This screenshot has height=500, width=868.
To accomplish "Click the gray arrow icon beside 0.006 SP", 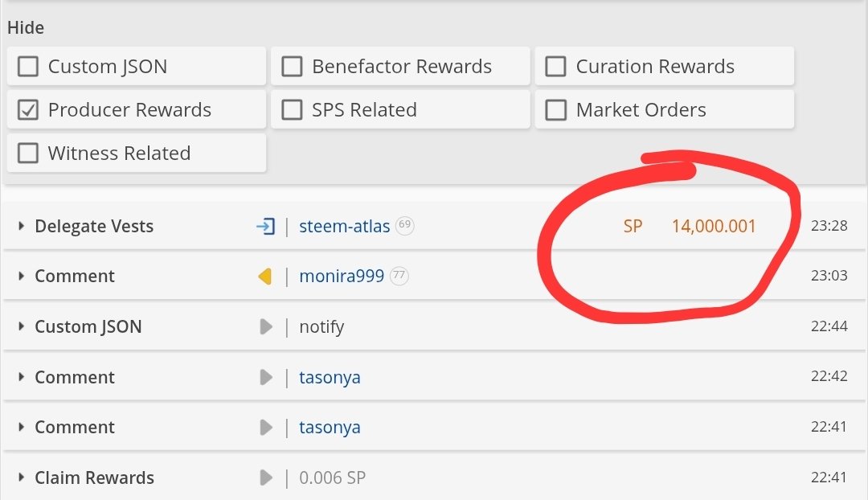I will pyautogui.click(x=266, y=478).
